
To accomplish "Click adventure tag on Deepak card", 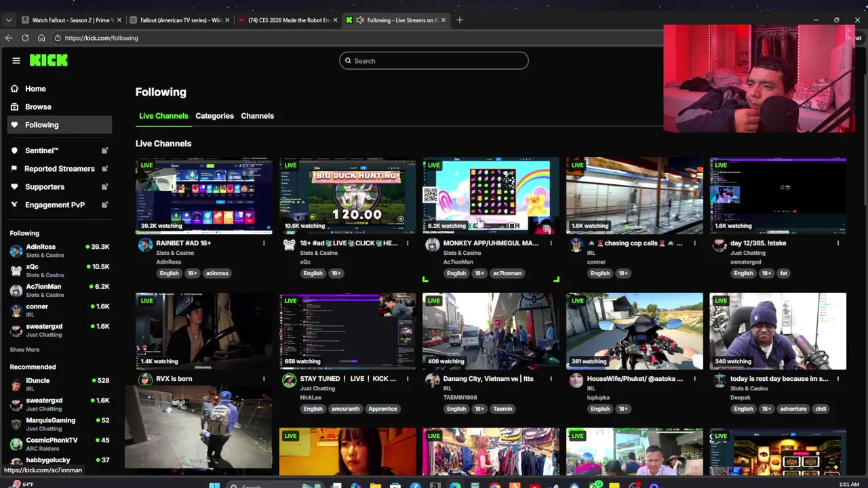I will pos(793,409).
